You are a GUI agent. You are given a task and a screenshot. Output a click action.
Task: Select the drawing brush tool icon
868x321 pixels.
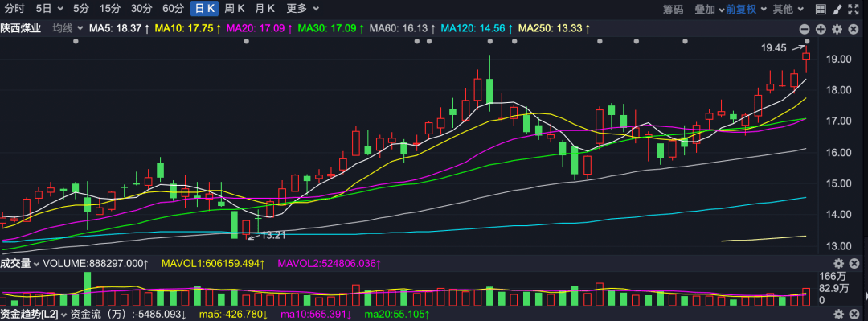pos(837,9)
